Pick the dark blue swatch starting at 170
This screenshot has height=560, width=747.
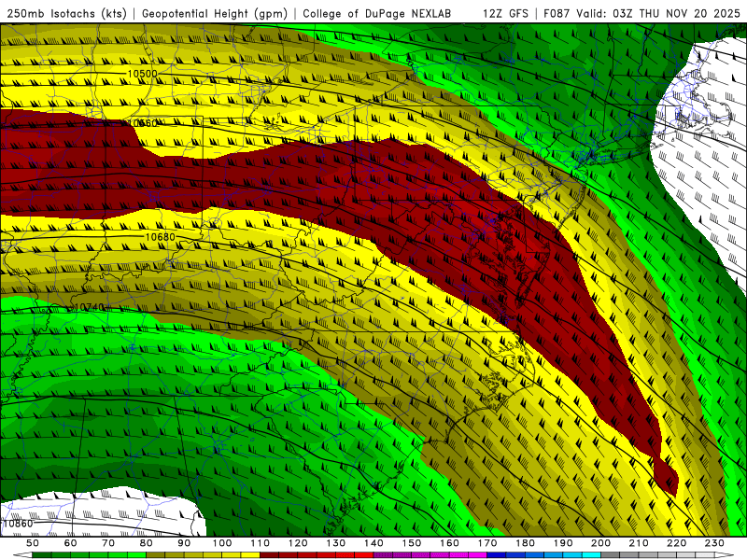pyautogui.click(x=497, y=555)
